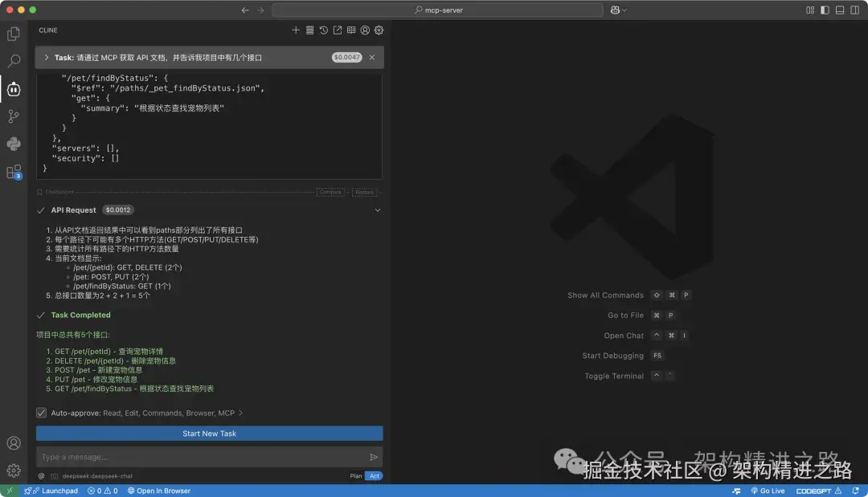Open the Cline book icon in header

pyautogui.click(x=351, y=31)
